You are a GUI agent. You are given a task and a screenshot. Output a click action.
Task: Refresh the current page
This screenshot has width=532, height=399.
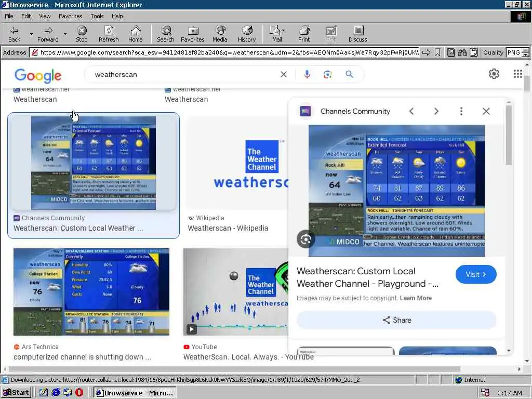point(109,34)
